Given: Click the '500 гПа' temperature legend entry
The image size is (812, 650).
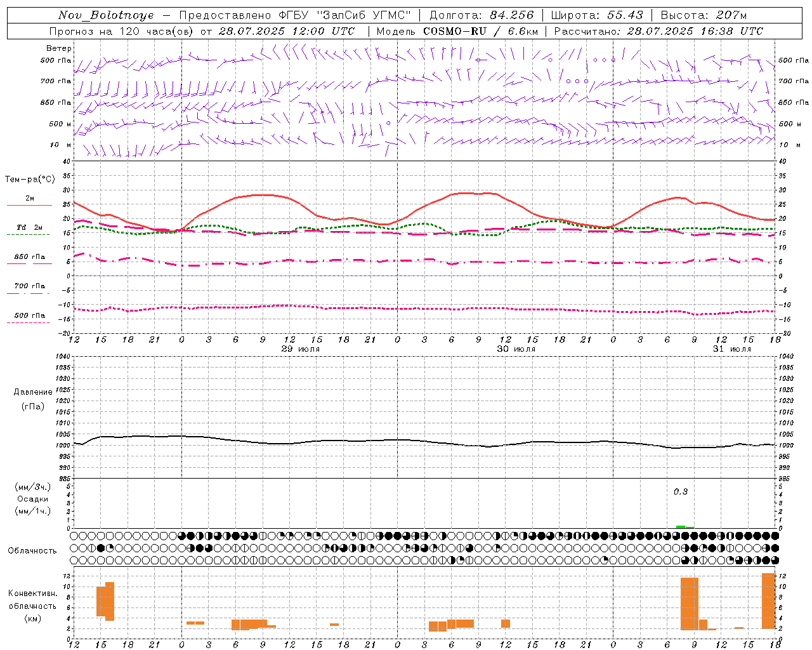Looking at the screenshot, I should click(30, 315).
